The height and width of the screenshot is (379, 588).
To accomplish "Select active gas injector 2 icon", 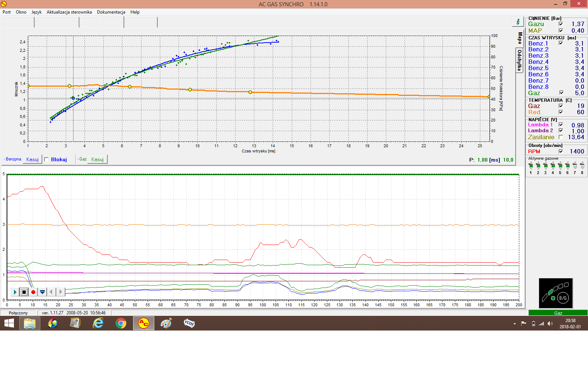I will point(538,166).
